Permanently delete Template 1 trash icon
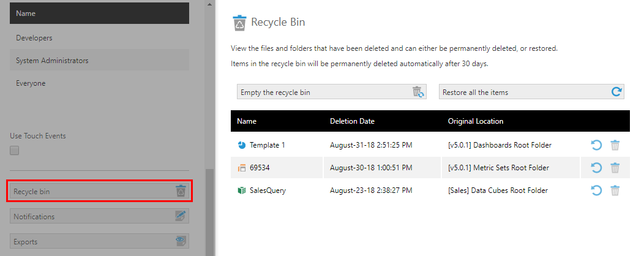644x256 pixels. tap(615, 145)
